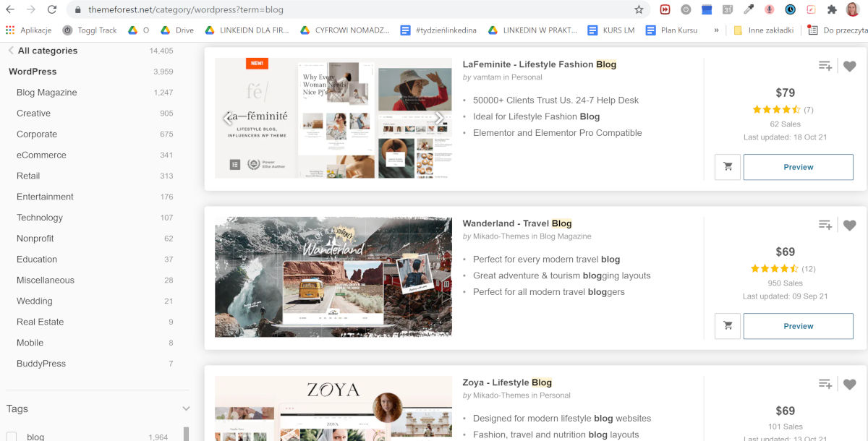Show next LaFeminite preview image

(439, 118)
